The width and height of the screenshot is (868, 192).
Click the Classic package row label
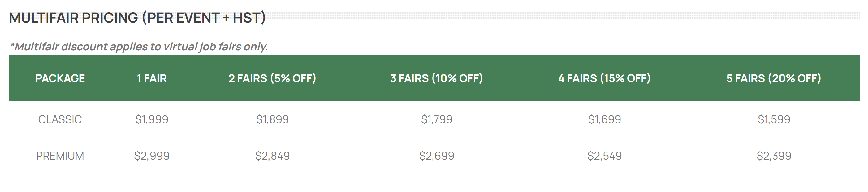click(x=60, y=119)
